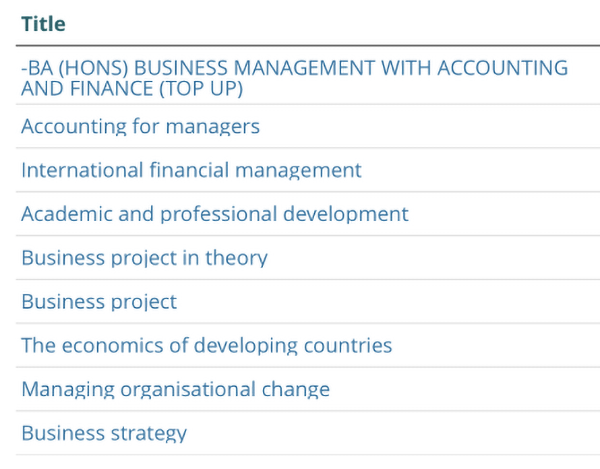Open the module about accounting for managers
600x469 pixels.
(140, 126)
